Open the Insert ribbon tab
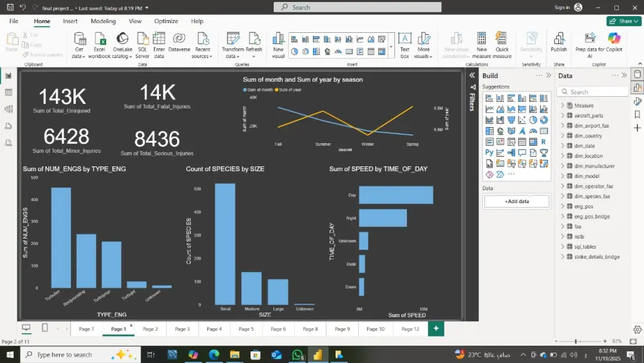Screen dimensions: 644x363 [x=70, y=21]
